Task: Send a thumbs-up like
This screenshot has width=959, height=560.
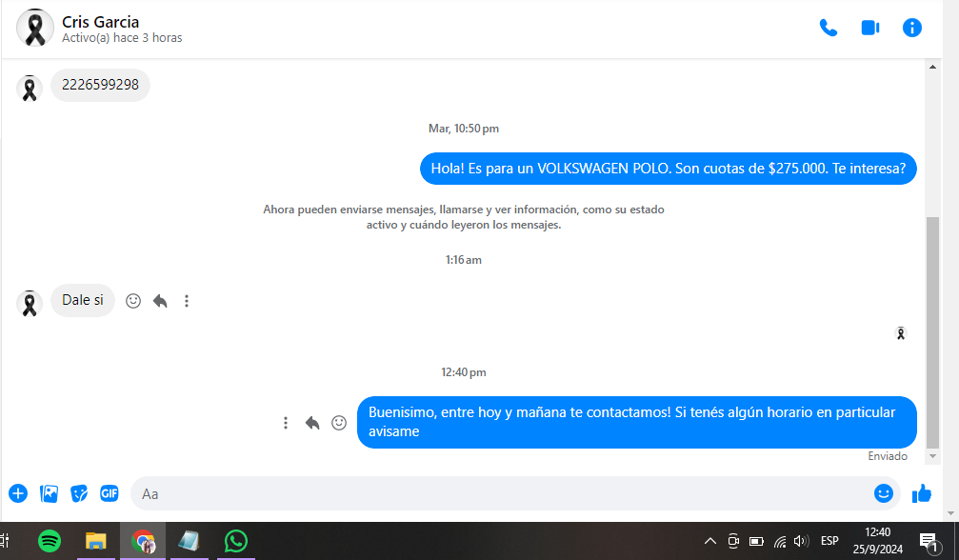Action: point(922,493)
